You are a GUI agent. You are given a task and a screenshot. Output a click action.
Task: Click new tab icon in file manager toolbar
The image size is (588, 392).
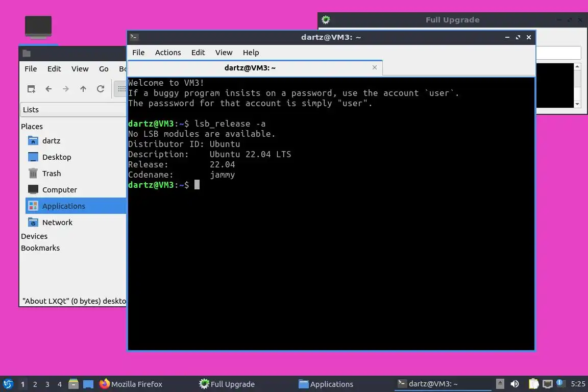pos(31,89)
